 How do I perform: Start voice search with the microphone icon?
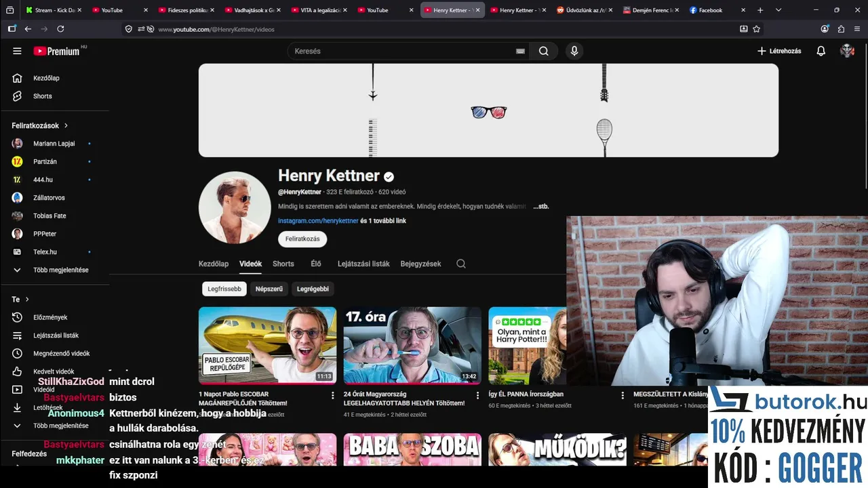coord(574,51)
